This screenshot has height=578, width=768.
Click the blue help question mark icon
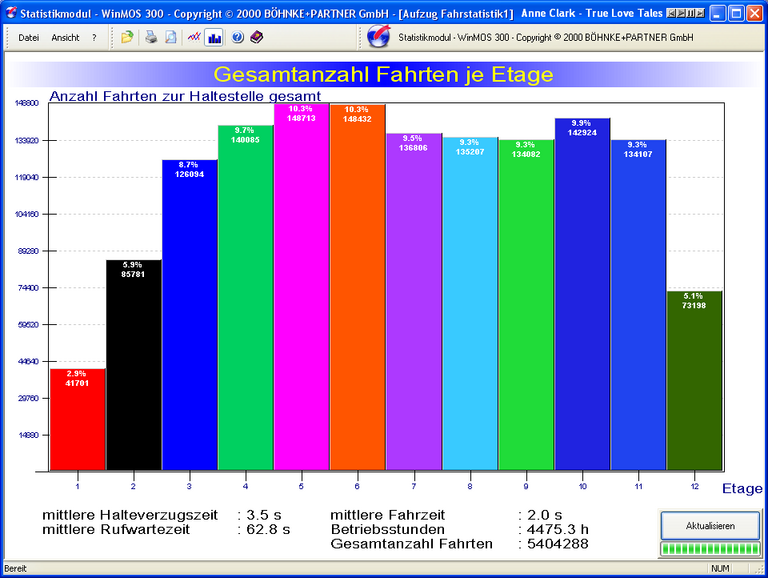point(238,37)
